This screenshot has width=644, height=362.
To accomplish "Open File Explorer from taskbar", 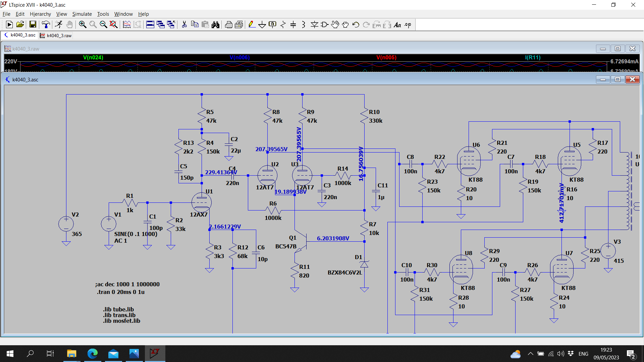I will point(71,354).
